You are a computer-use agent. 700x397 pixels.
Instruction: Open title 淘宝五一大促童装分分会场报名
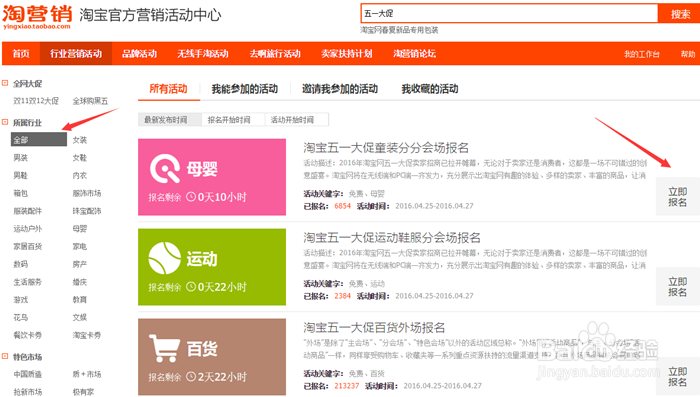(386, 147)
